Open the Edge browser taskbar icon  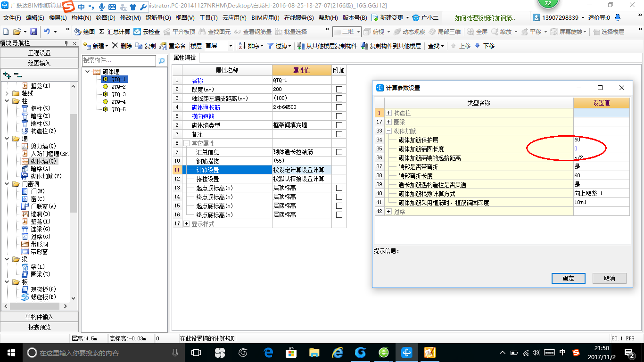point(269,352)
